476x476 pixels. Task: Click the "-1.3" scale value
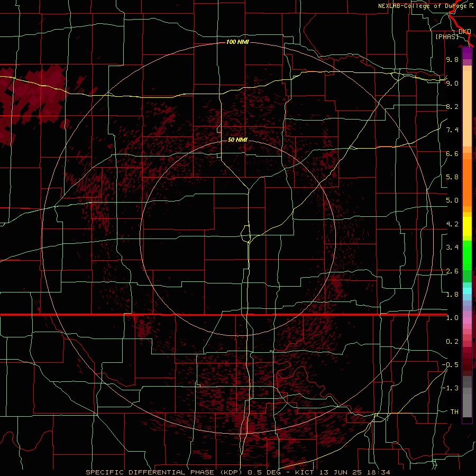coord(450,388)
